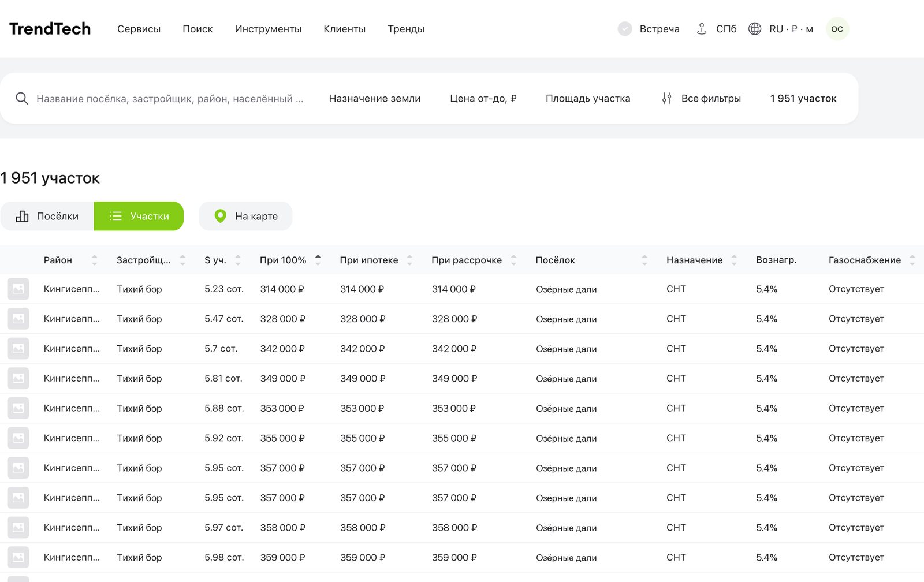Open the Тренды menu
Viewport: 924px width, 582px height.
406,29
